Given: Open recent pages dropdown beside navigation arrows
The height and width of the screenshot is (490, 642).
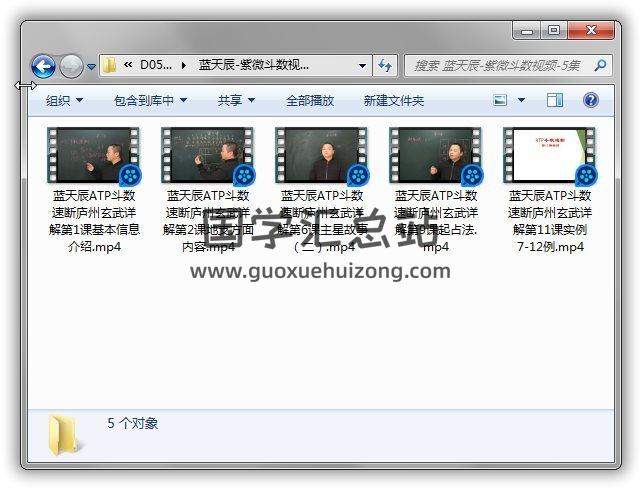Looking at the screenshot, I should pos(91,67).
